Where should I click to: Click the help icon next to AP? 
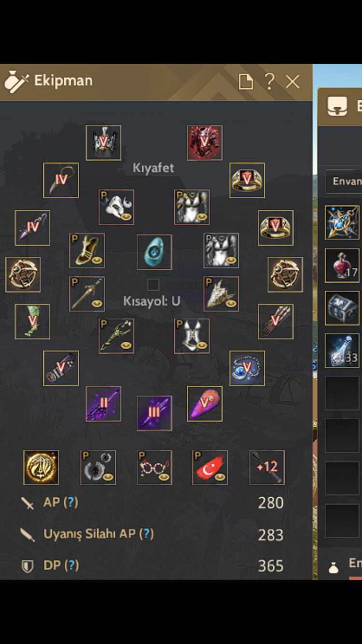pos(70,502)
